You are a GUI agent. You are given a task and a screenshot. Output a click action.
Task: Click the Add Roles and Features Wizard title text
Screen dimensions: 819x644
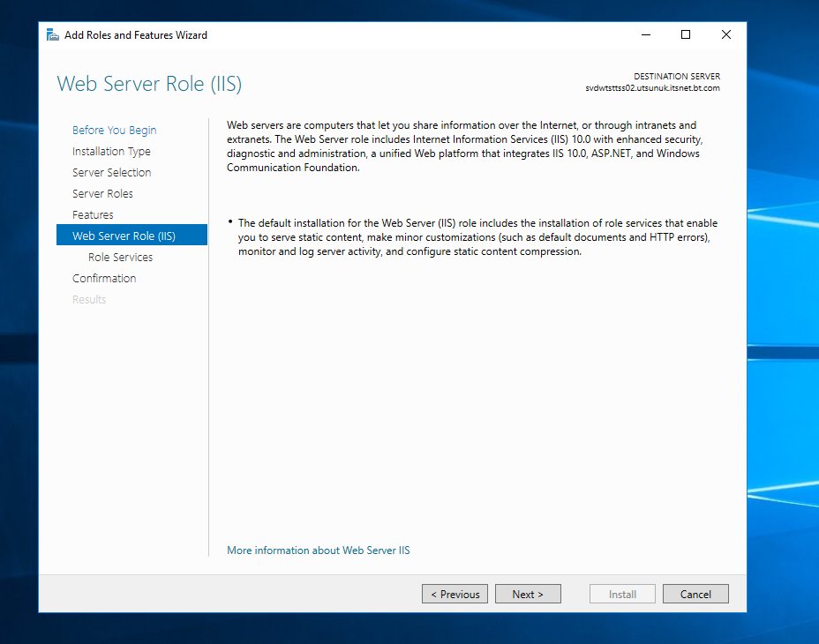pyautogui.click(x=136, y=35)
